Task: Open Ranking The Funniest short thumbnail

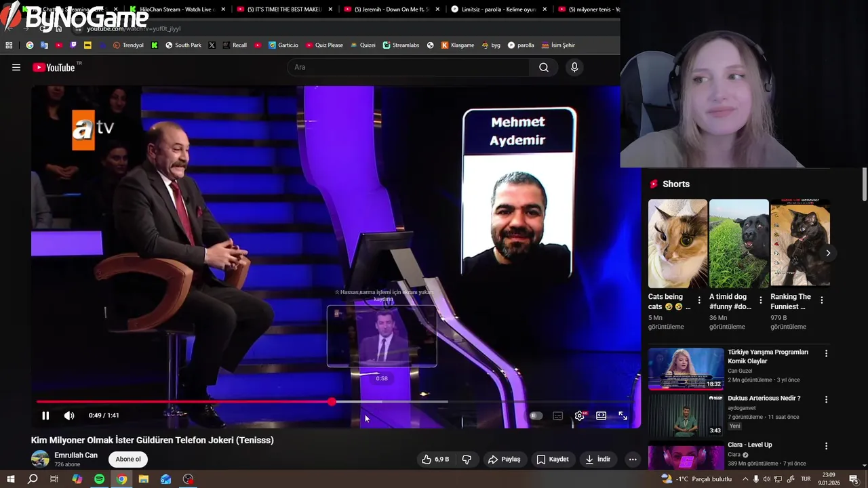Action: (800, 243)
